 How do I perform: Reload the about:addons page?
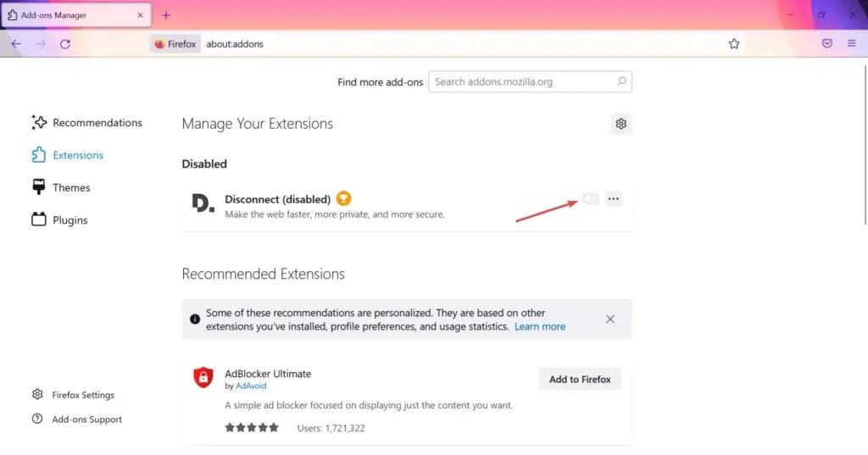(64, 44)
